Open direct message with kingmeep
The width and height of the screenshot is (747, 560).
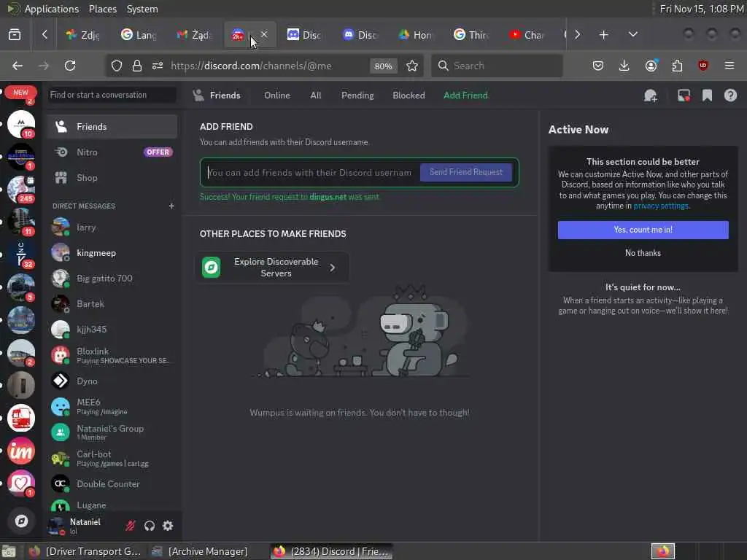click(x=112, y=253)
